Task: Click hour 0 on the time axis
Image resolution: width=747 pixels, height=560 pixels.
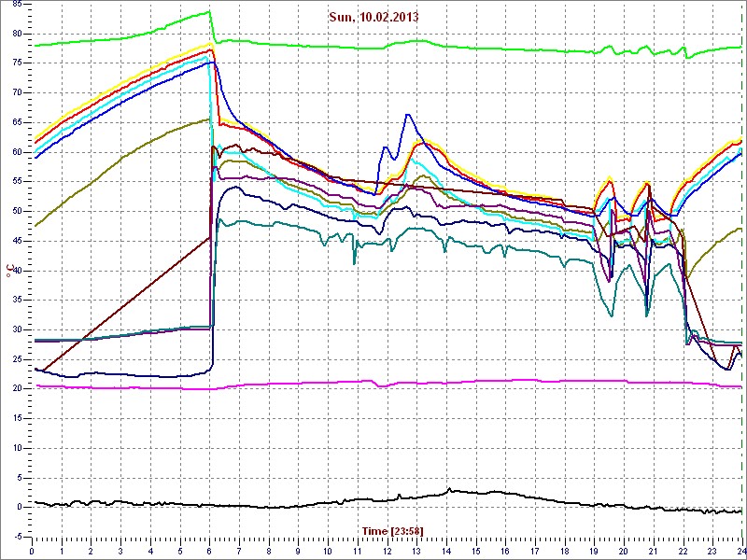Action: click(32, 552)
